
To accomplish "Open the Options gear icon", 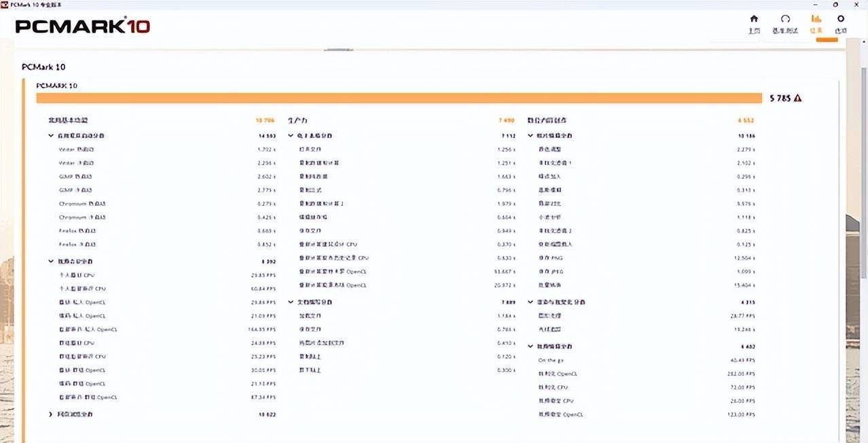I will click(x=841, y=19).
